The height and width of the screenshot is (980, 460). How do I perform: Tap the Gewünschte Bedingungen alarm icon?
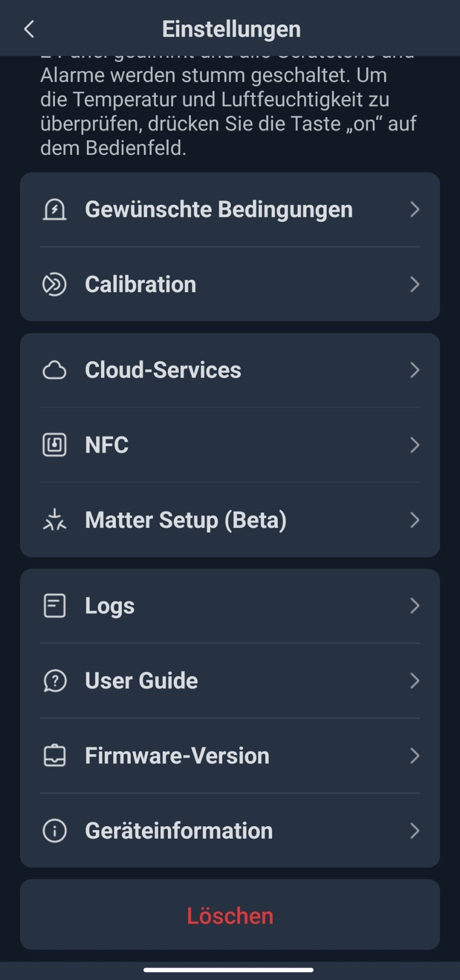point(54,209)
